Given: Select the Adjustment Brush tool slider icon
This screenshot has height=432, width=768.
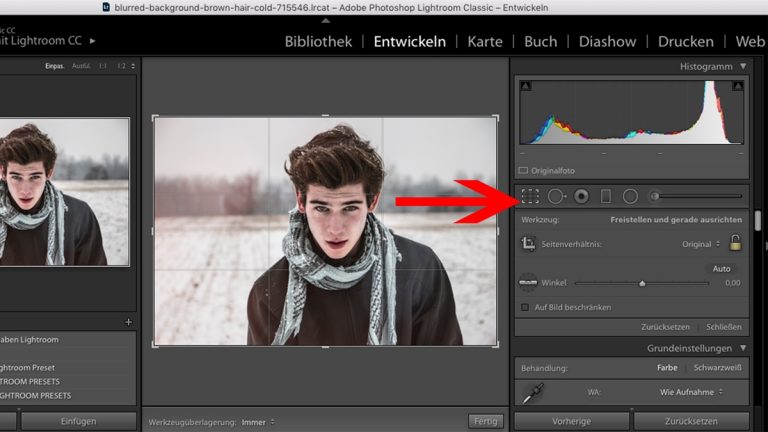Looking at the screenshot, I should (654, 196).
